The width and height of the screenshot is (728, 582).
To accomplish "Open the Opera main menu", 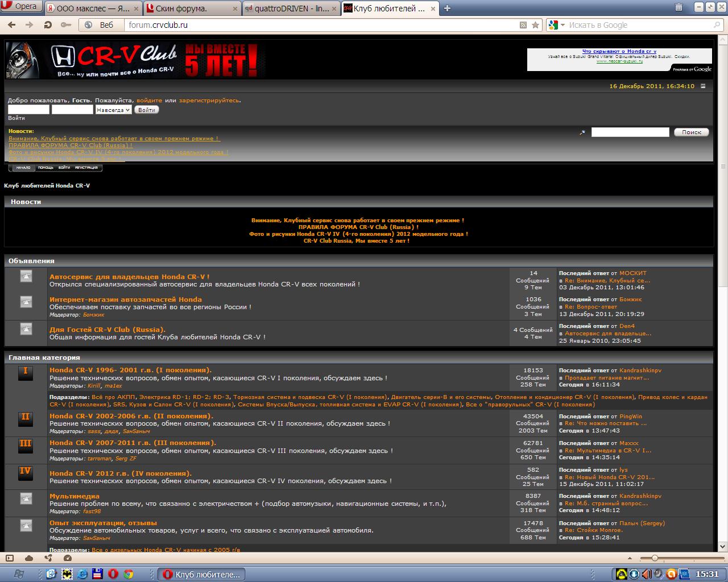I will click(x=20, y=7).
